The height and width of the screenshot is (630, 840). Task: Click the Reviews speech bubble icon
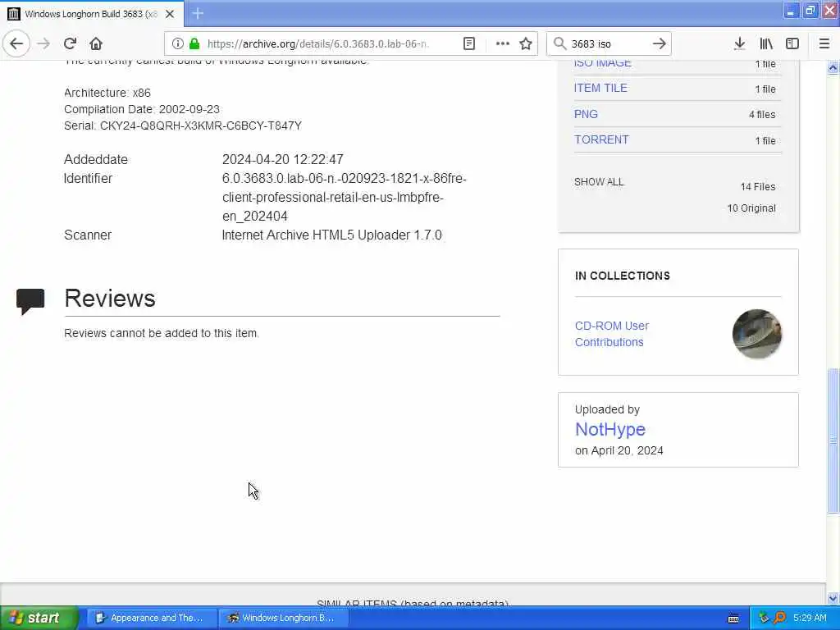[30, 301]
